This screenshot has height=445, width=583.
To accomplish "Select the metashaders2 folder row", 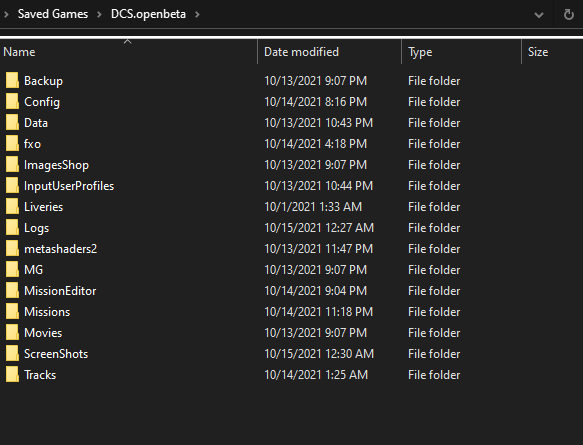I will (x=292, y=249).
